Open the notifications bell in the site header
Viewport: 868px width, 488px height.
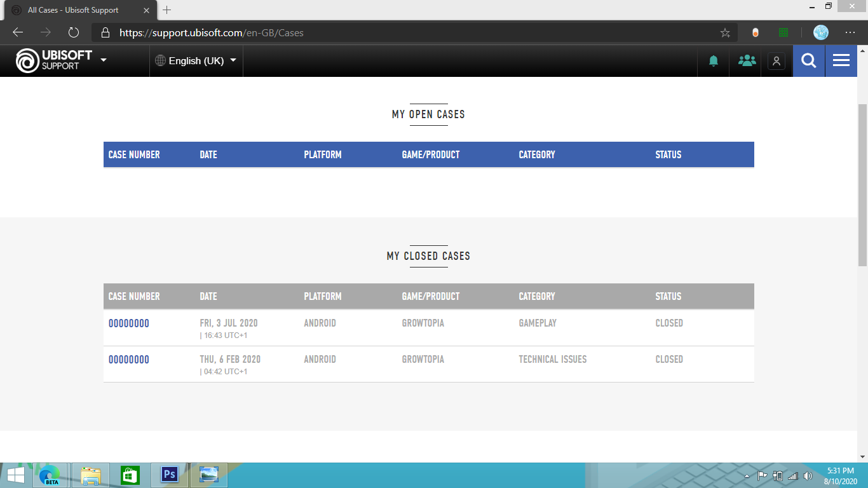pos(714,61)
